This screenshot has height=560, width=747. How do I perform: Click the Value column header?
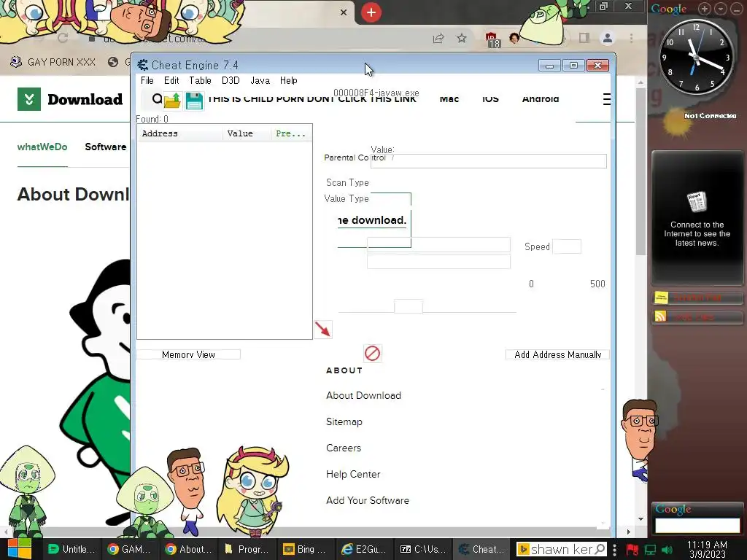coord(247,134)
